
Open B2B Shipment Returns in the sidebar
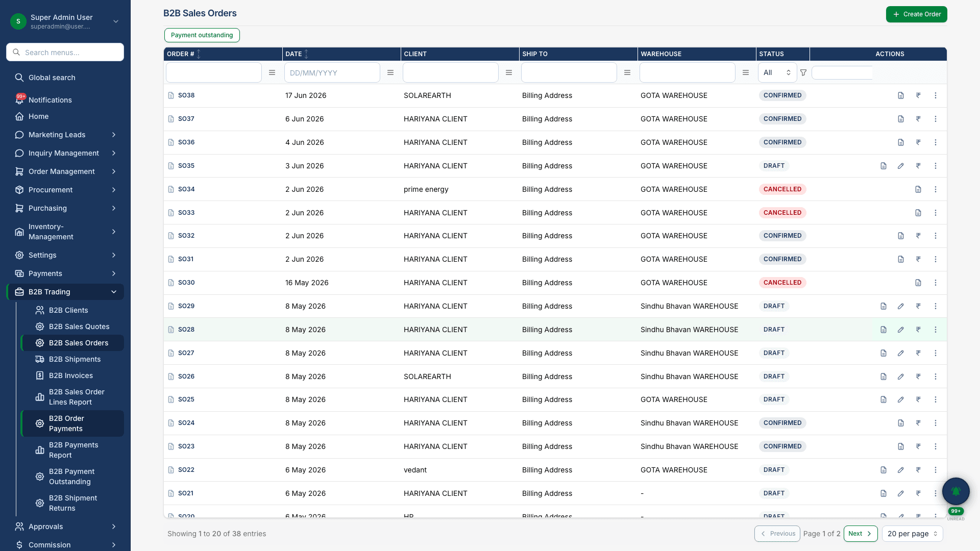pos(72,503)
